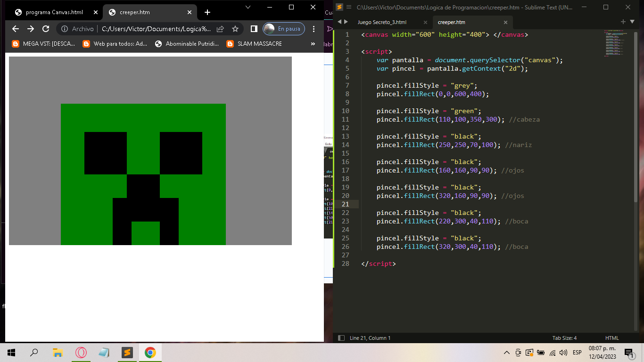Launch Opera browser from taskbar
The width and height of the screenshot is (644, 362).
[81, 353]
